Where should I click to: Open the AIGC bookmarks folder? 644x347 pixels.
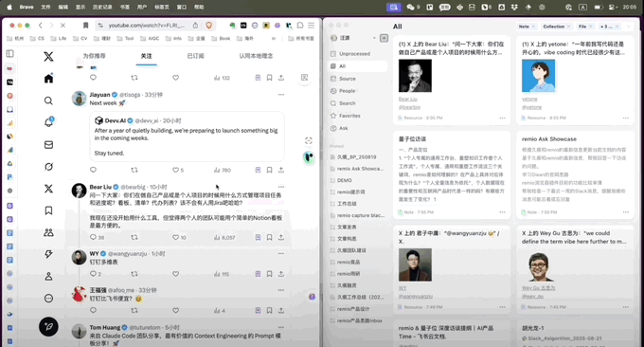pos(150,39)
